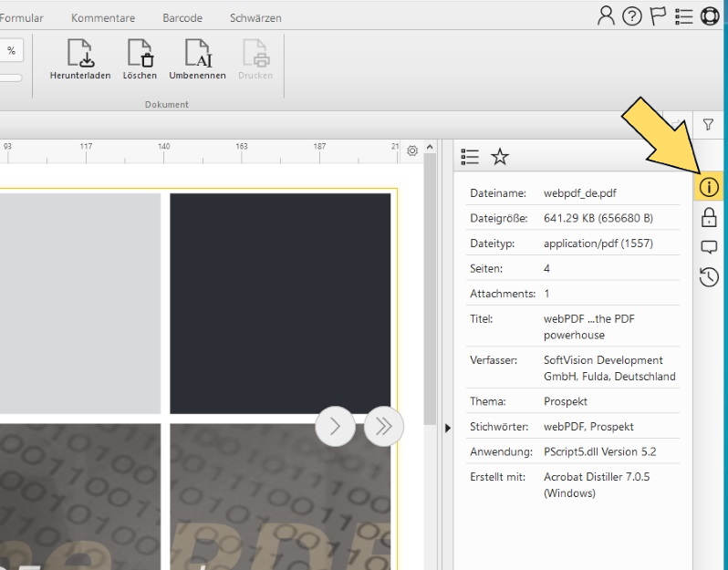This screenshot has width=728, height=570.
Task: Click the lifebuoy support icon
Action: point(709,14)
